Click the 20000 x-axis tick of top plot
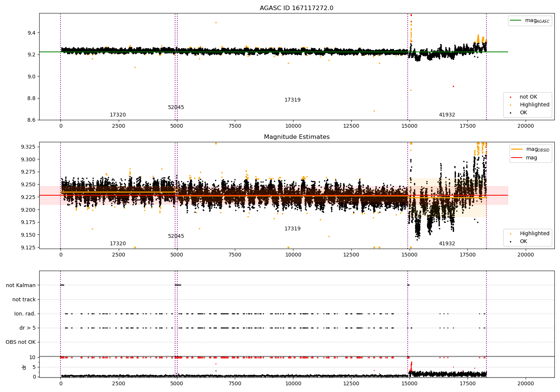Image resolution: width=560 pixels, height=392 pixels. point(525,126)
